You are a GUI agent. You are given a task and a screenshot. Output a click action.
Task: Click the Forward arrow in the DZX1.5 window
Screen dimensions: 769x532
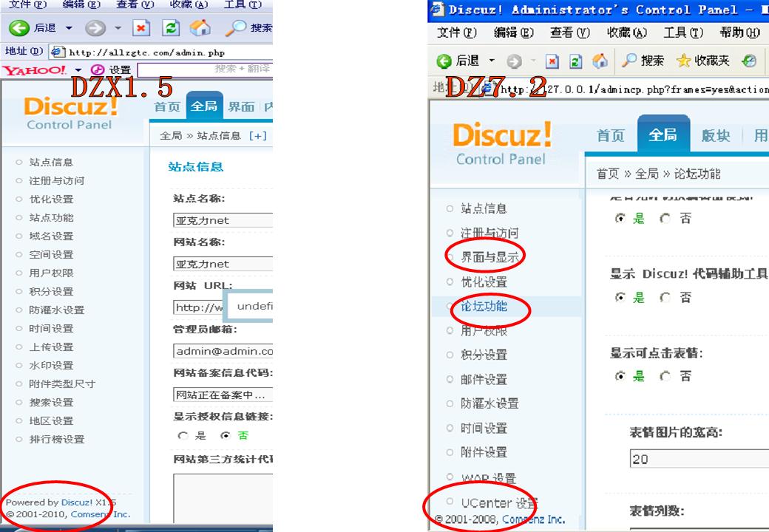[95, 28]
